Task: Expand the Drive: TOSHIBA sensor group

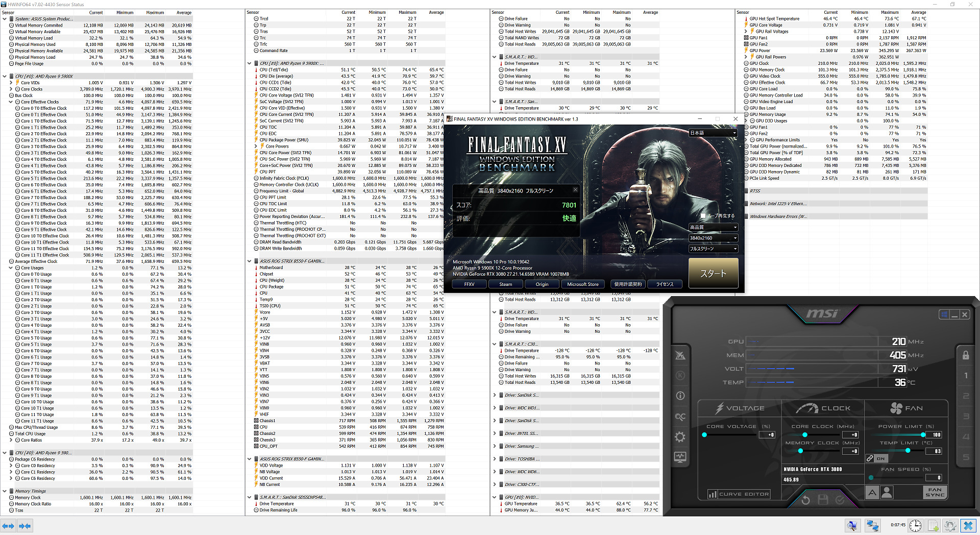Action: (495, 459)
